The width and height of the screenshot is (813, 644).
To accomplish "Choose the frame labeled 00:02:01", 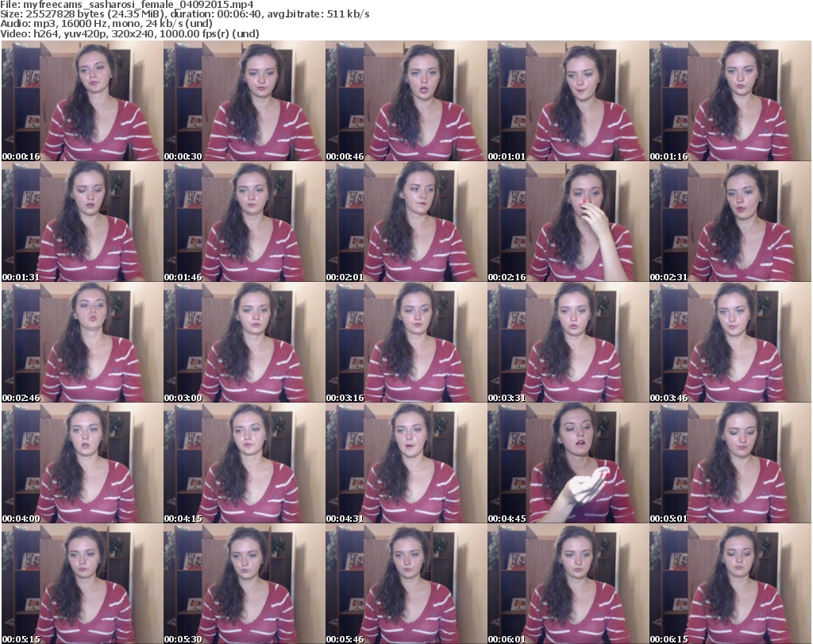I will (x=406, y=222).
